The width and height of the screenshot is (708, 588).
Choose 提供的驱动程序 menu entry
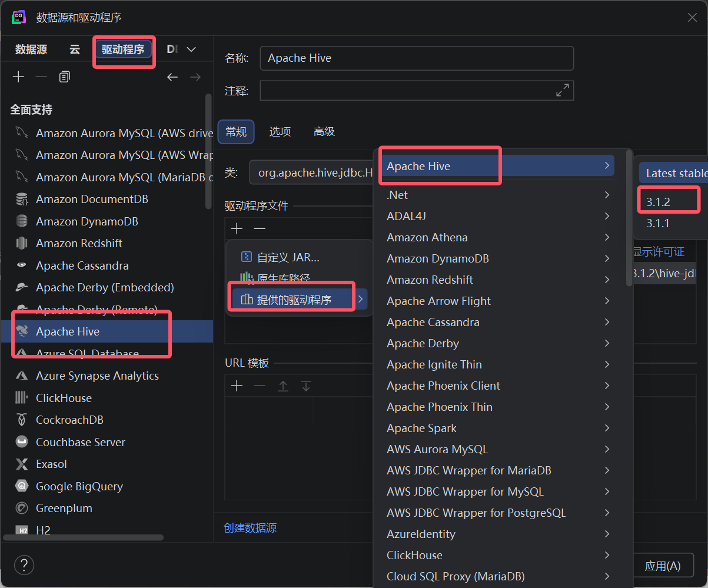pyautogui.click(x=299, y=300)
